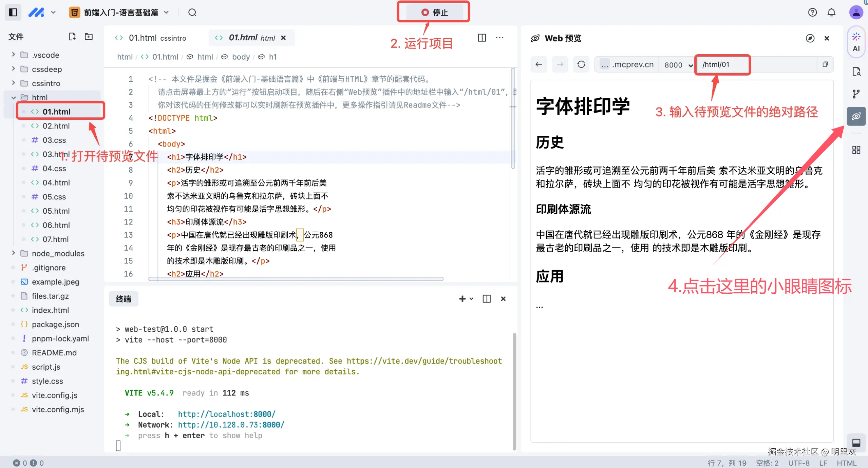Open the localhost:8000 link in terminal
This screenshot has width=868, height=468.
pos(226,414)
